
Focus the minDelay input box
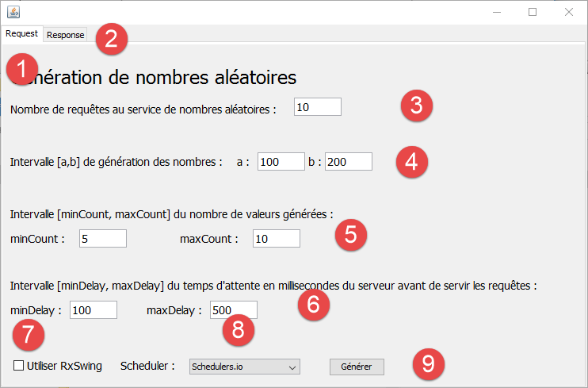pyautogui.click(x=94, y=310)
